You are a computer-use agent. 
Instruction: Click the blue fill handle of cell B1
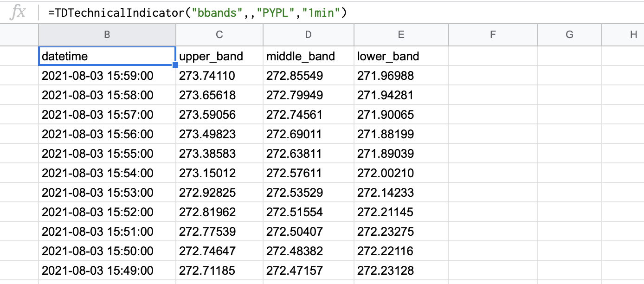click(175, 65)
